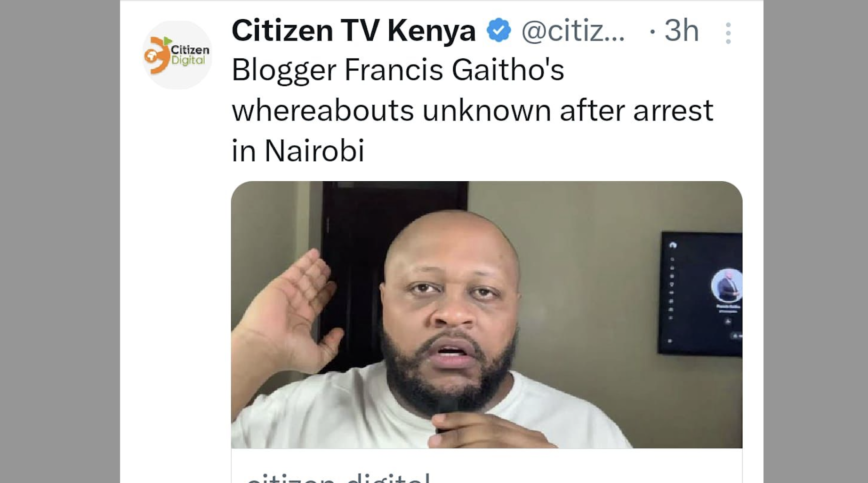The height and width of the screenshot is (483, 868).
Task: Click the gray backdrop left of the post
Action: [60, 241]
